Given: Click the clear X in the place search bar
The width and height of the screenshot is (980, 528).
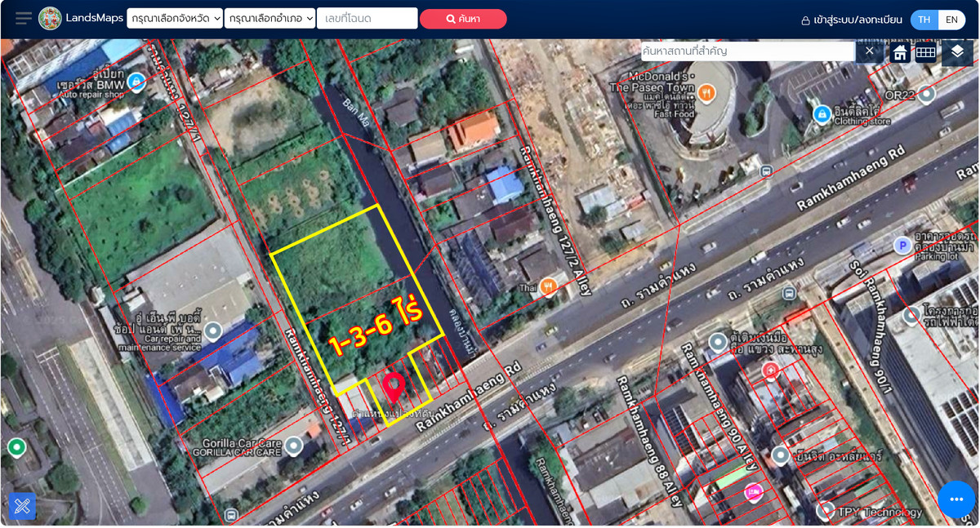Looking at the screenshot, I should coord(870,51).
